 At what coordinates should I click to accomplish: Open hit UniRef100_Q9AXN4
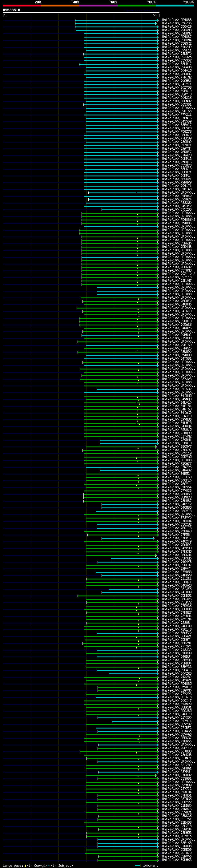pos(177,40)
